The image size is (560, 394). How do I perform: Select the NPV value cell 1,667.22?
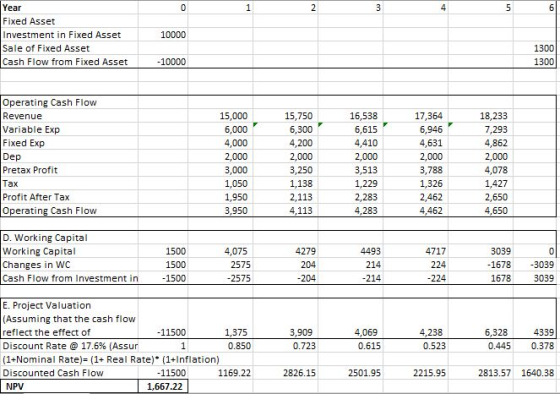coord(163,386)
